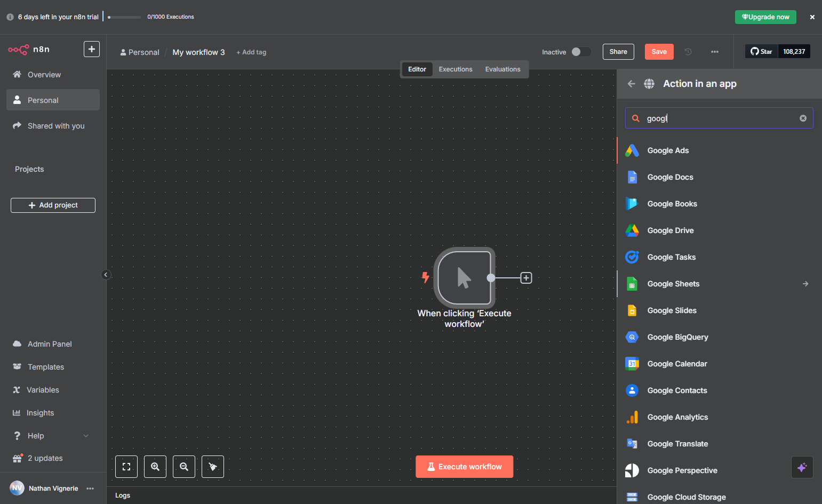This screenshot has width=822, height=504.
Task: Toggle the workflow Inactive switch
Action: [581, 52]
